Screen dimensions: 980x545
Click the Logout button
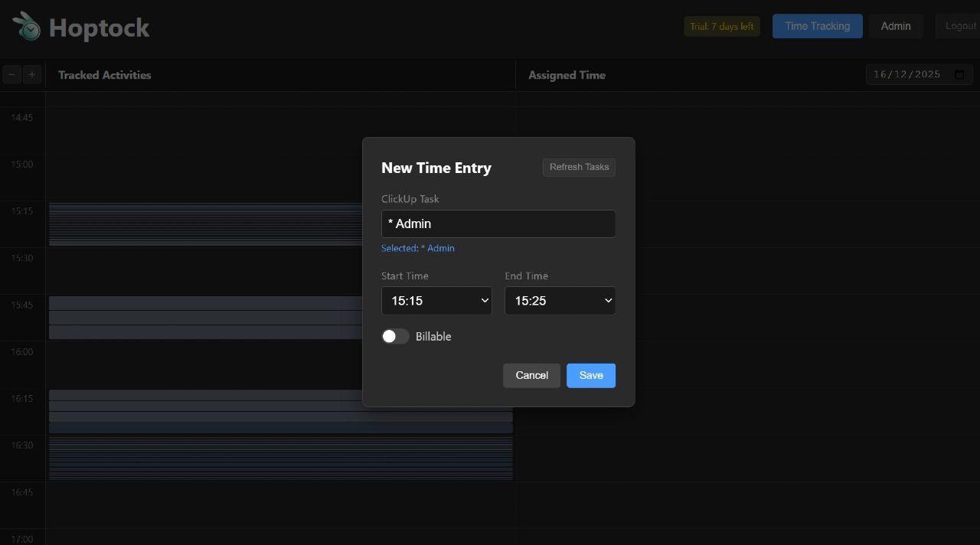(959, 26)
